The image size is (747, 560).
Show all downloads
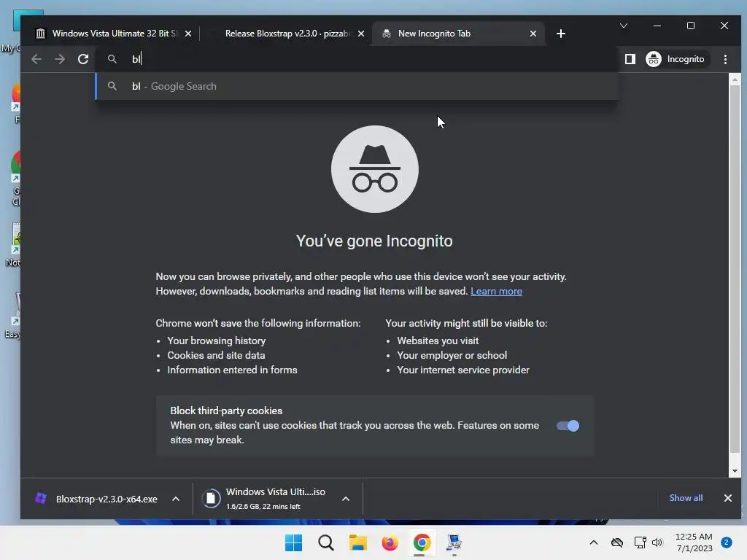pos(686,498)
